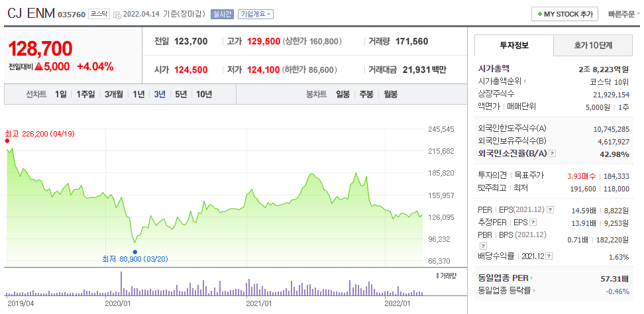Viewport: 644px width, 314px height.
Task: Select the 1일 line chart period
Action: [x=61, y=95]
